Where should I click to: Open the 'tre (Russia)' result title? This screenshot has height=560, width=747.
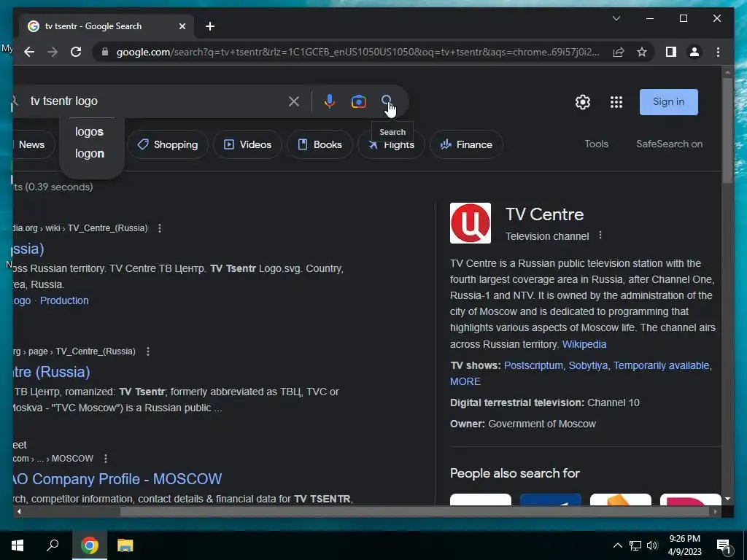coord(52,372)
